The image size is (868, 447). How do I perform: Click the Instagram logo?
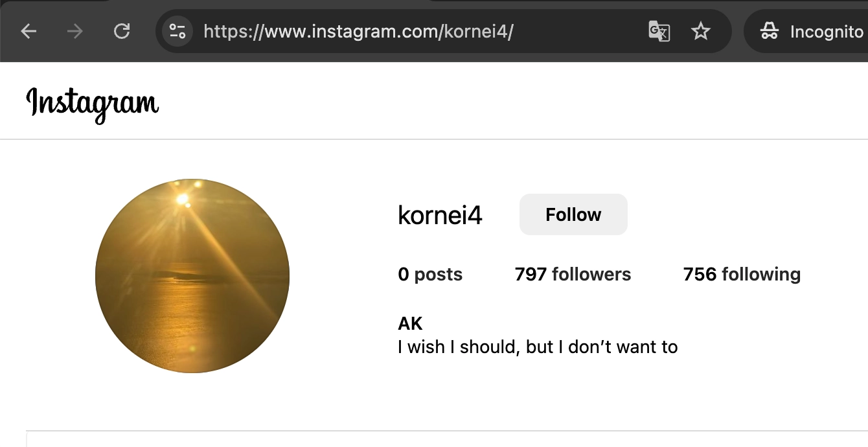point(93,102)
